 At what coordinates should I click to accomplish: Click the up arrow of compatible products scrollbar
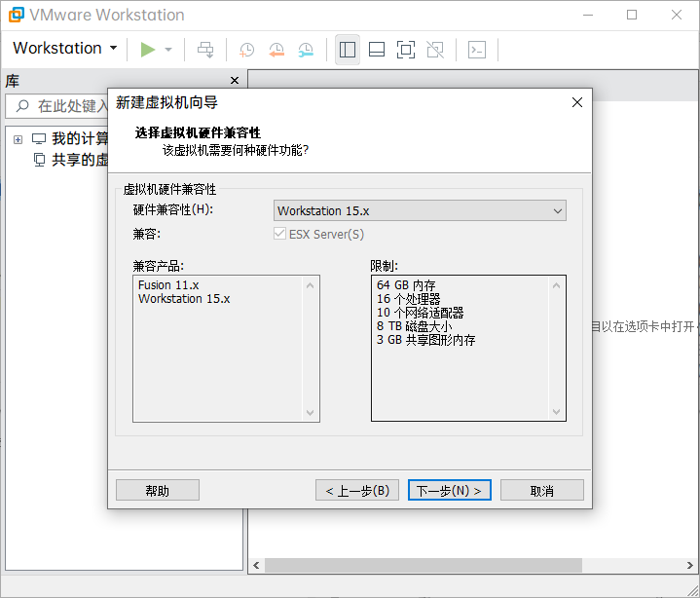311,285
